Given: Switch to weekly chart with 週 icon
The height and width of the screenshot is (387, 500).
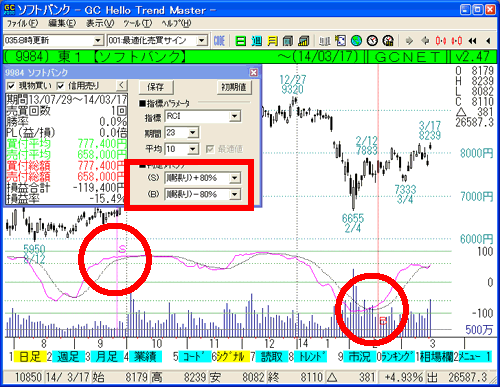Looking at the screenshot, I should (x=256, y=41).
